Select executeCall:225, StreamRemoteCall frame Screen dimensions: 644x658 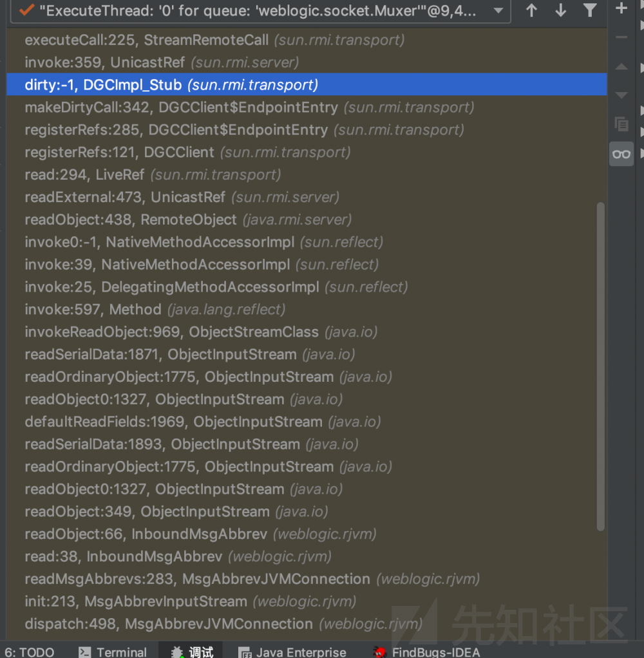307,40
